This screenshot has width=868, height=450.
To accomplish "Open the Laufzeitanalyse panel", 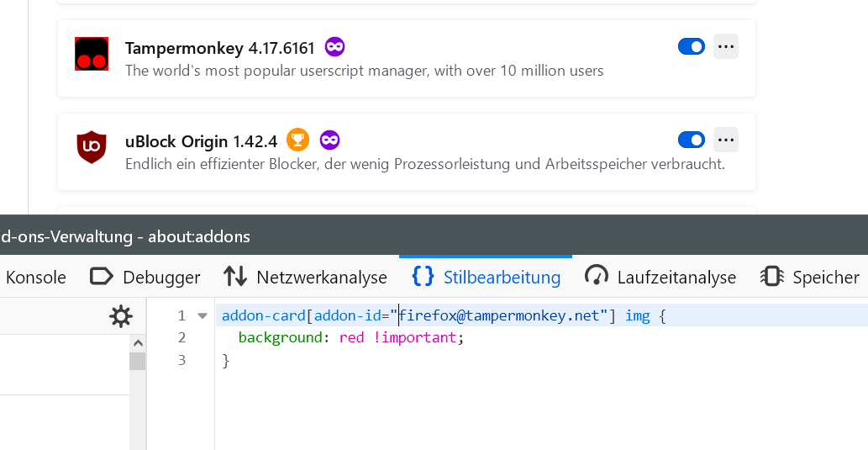I will click(660, 277).
